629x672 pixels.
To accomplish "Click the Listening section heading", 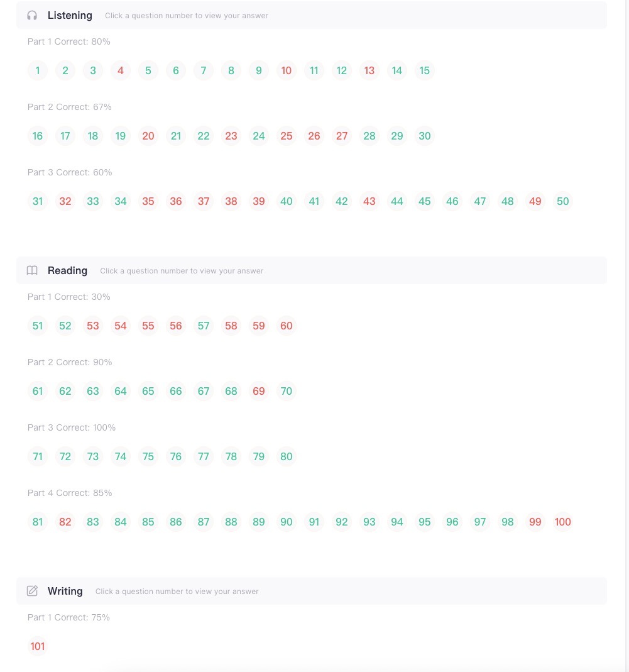I will [70, 16].
